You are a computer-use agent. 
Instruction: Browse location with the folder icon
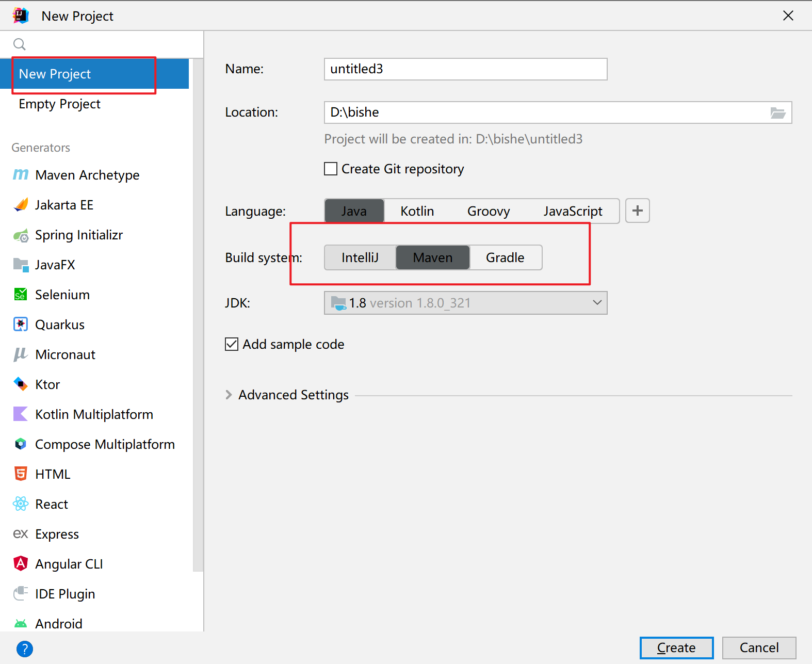tap(777, 112)
